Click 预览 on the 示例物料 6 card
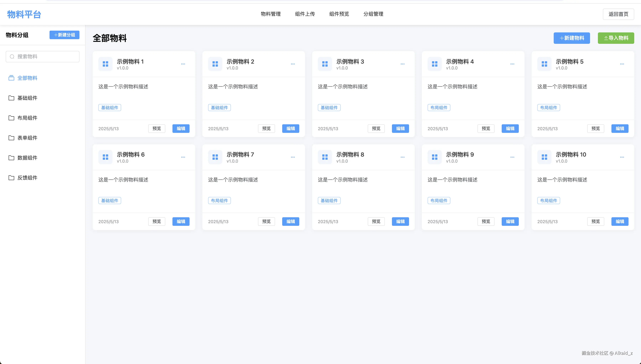 coord(157,222)
